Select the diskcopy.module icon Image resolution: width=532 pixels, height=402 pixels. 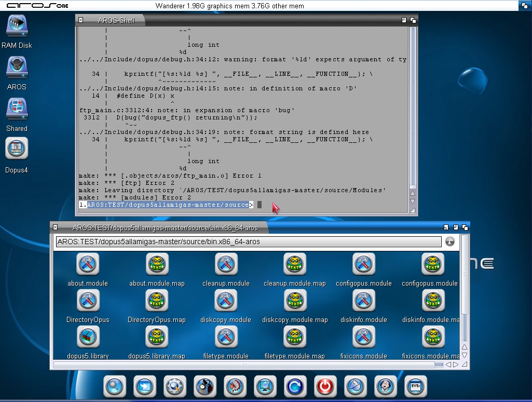[226, 300]
